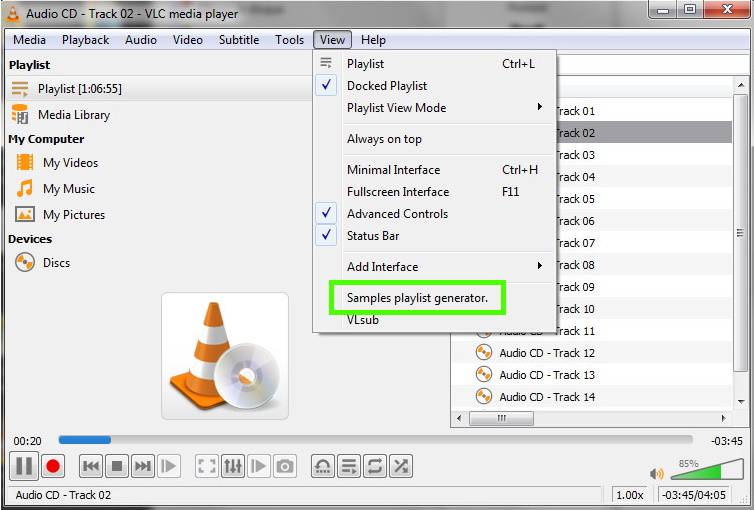The width and height of the screenshot is (754, 510).
Task: Select Playlist [1:06:55] in sidebar
Action: 160,89
